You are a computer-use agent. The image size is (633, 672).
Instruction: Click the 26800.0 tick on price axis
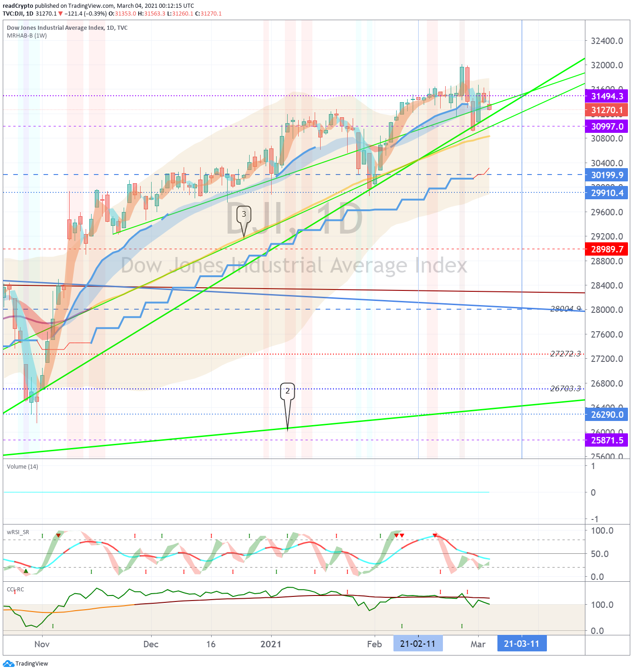[607, 383]
